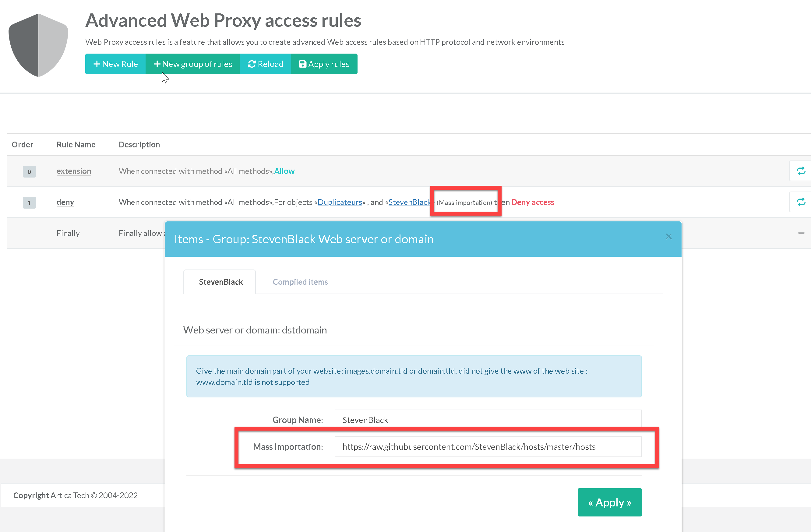Click the refresh icon on extension row
811x532 pixels.
801,171
